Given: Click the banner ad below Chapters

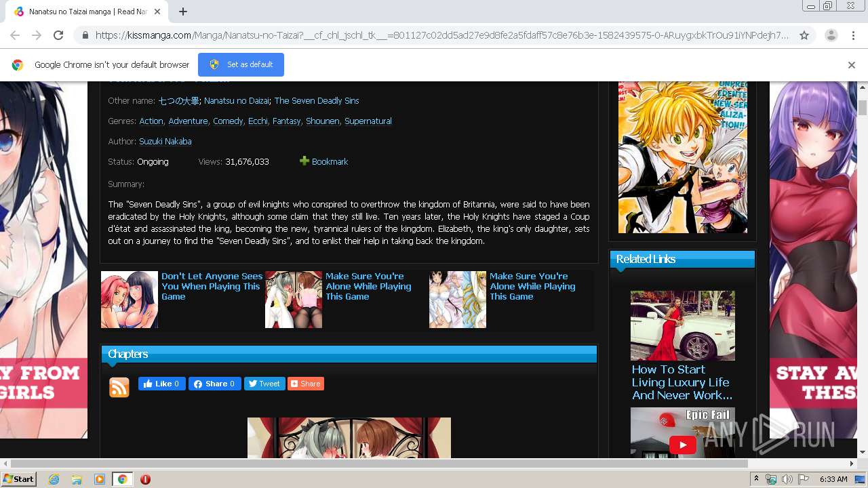Looking at the screenshot, I should tap(349, 437).
